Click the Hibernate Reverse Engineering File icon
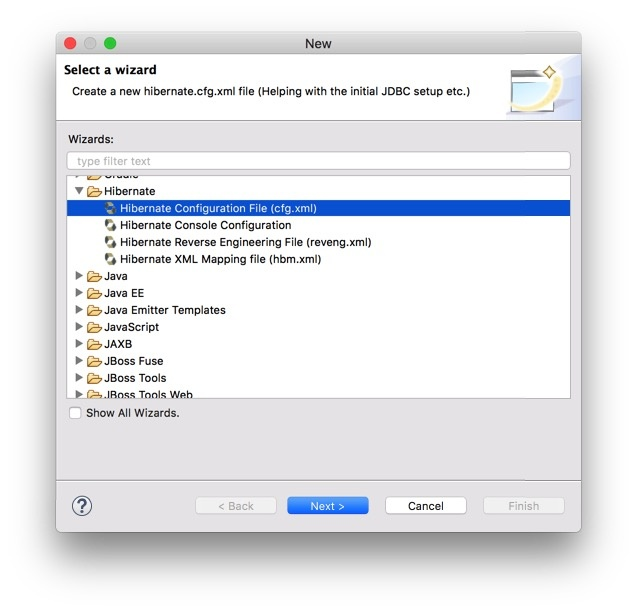This screenshot has height=612, width=637. click(x=110, y=242)
